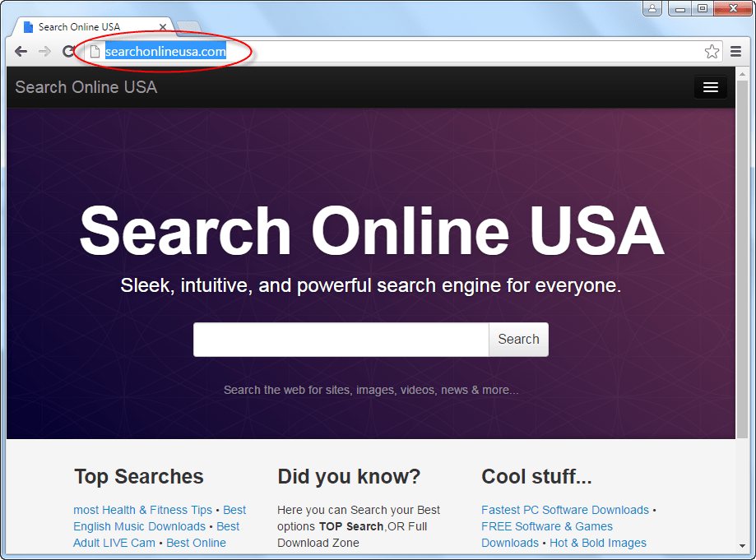This screenshot has width=756, height=560.
Task: Click the Cool stuff... heading
Action: pyautogui.click(x=536, y=477)
